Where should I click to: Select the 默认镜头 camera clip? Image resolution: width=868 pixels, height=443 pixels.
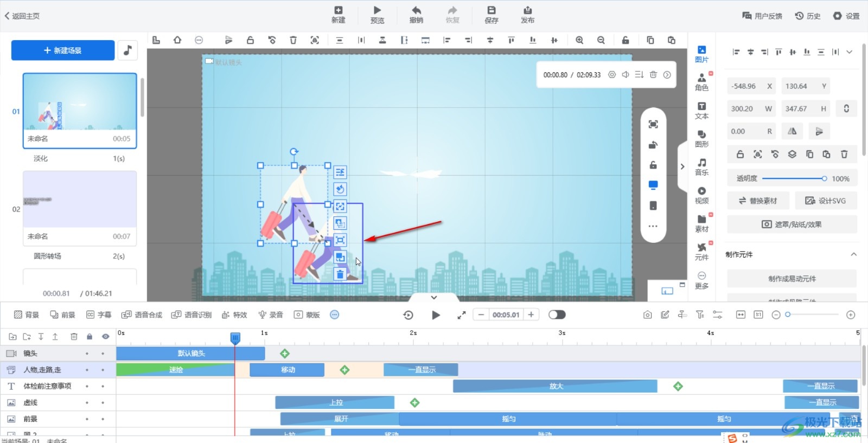(x=190, y=354)
